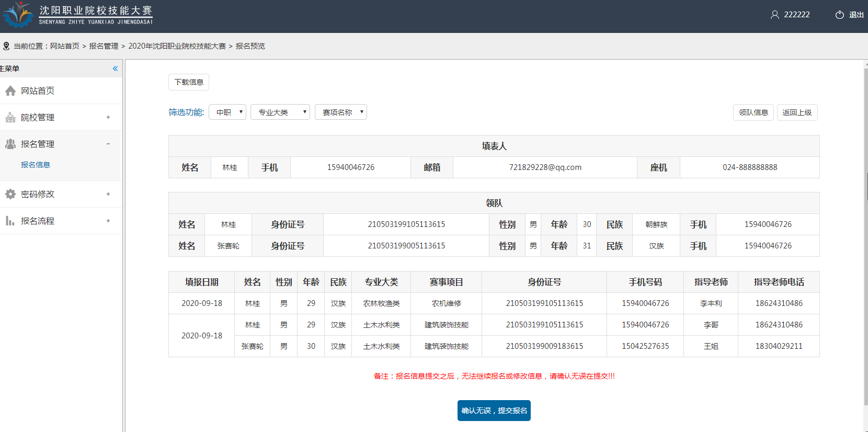Click the page vertical scrollbar
This screenshot has width=868, height=432.
pos(865,235)
